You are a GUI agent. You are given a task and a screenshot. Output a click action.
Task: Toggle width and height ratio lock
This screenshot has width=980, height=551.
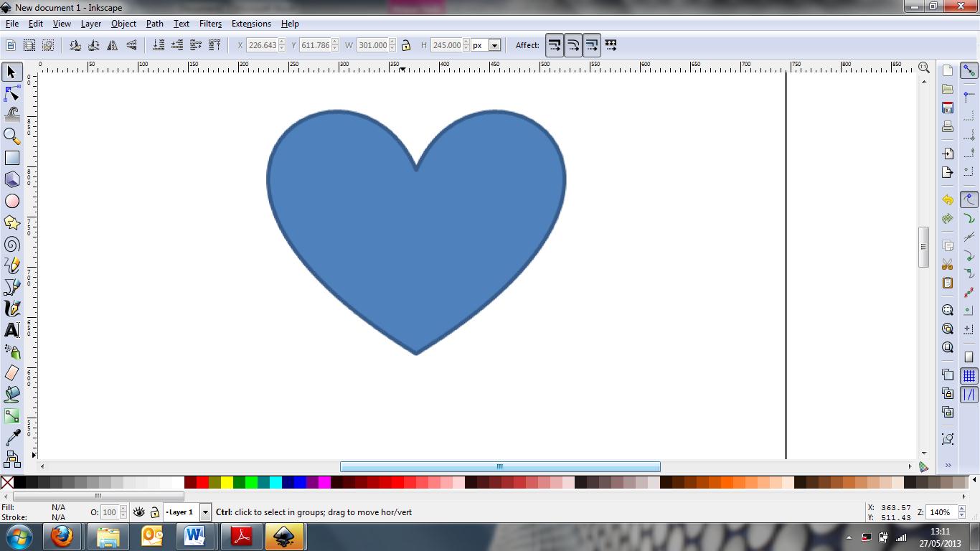click(x=406, y=45)
